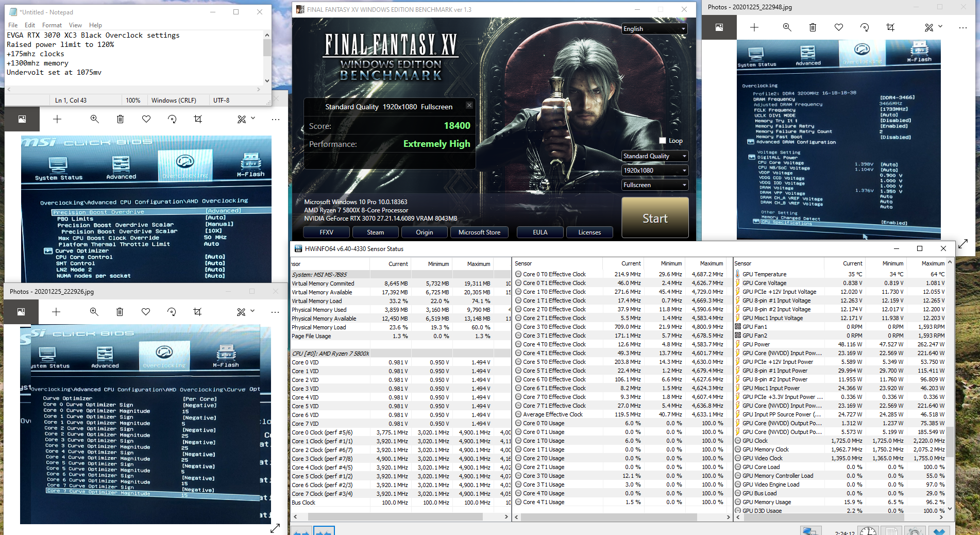Open File menu in Notepad
The image size is (980, 535).
click(13, 25)
